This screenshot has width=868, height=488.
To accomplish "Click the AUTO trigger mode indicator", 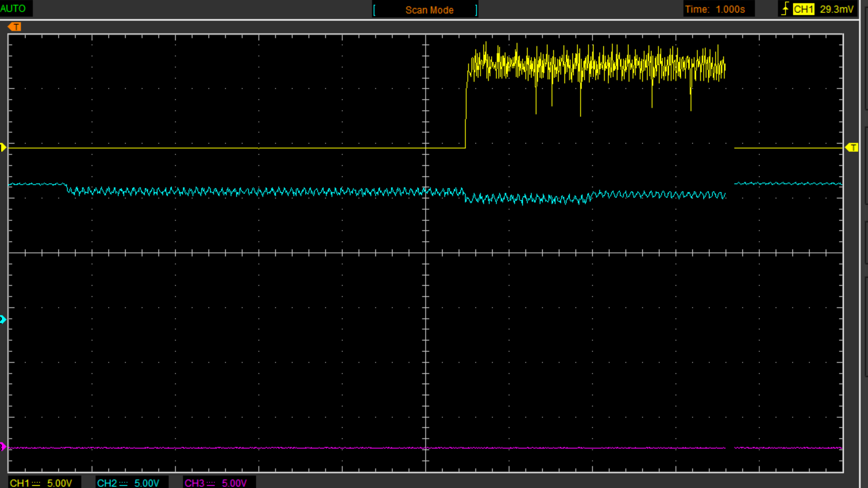I will (x=13, y=8).
